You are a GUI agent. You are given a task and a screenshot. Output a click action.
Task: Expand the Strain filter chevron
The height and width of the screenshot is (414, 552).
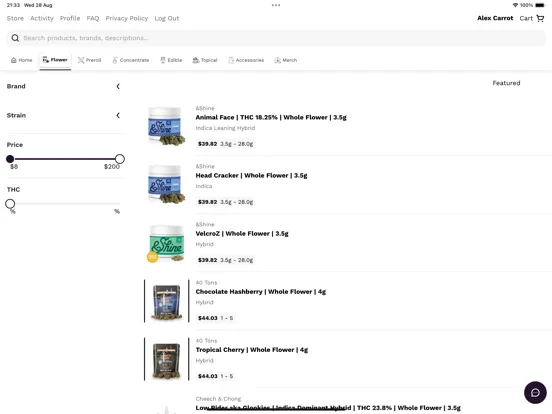click(118, 115)
